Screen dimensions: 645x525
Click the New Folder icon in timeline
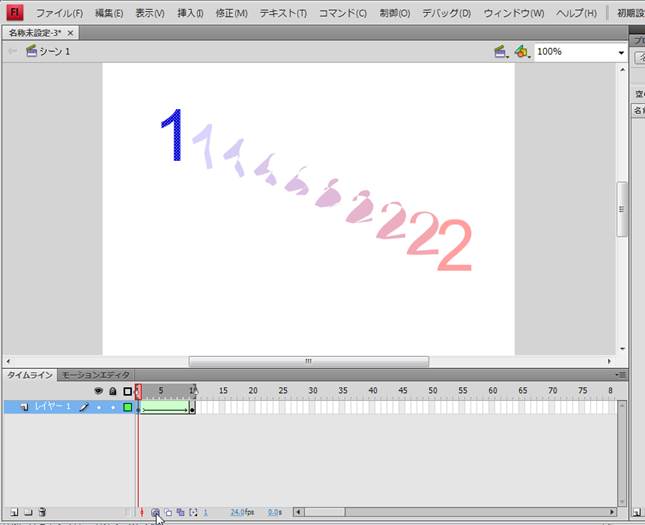pyautogui.click(x=27, y=512)
